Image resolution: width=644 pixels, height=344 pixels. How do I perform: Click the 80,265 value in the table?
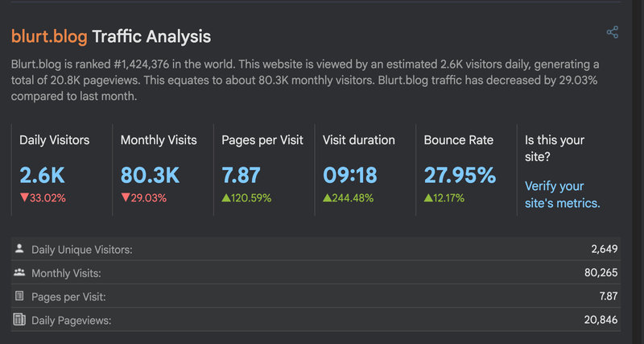tap(601, 272)
